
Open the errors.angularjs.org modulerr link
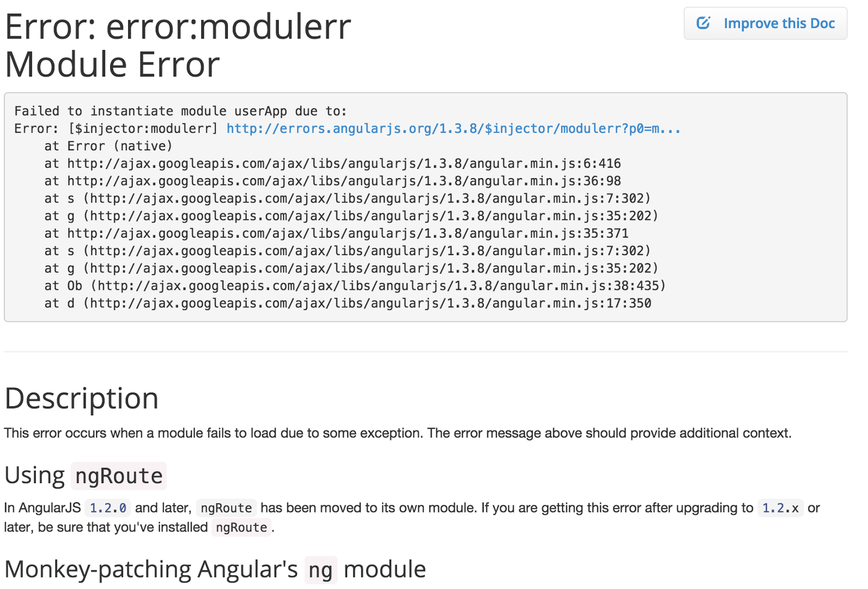pos(453,129)
